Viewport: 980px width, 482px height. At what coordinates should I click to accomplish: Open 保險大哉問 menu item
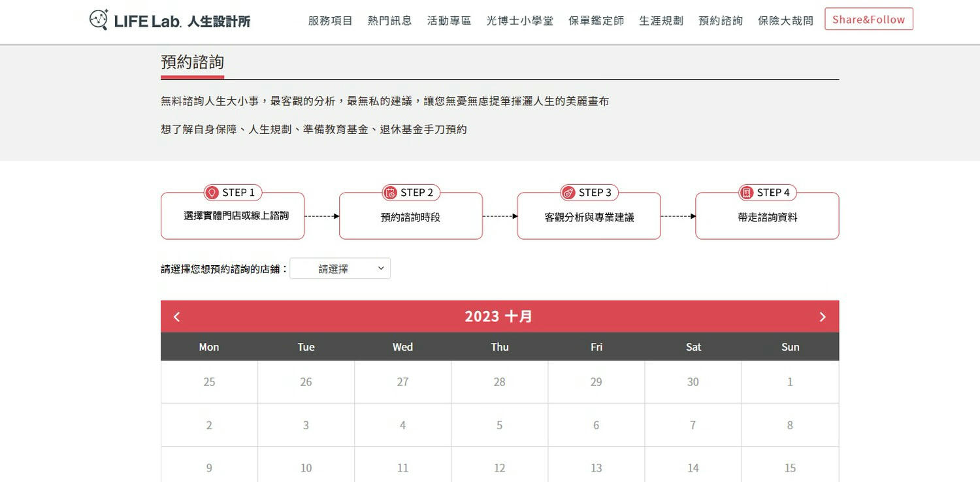pos(786,20)
